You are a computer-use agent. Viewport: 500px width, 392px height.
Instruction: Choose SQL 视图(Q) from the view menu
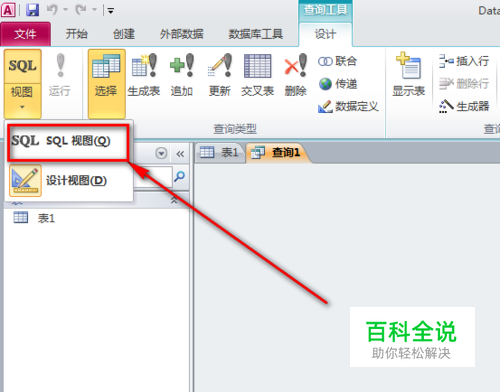pos(68,141)
